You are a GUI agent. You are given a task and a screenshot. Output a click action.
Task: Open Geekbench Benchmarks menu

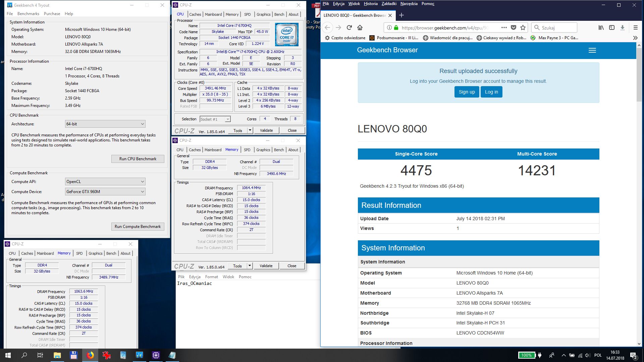pyautogui.click(x=28, y=14)
